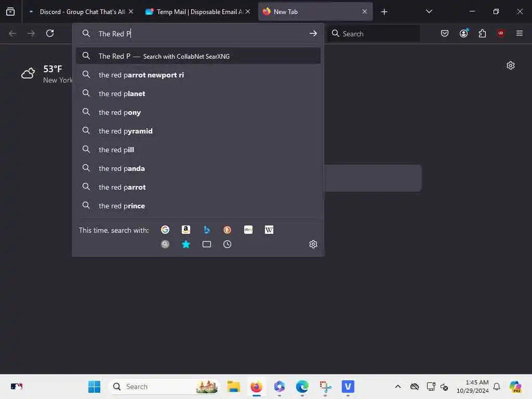Open the Windows Start menu
The width and height of the screenshot is (532, 399).
pos(95,387)
